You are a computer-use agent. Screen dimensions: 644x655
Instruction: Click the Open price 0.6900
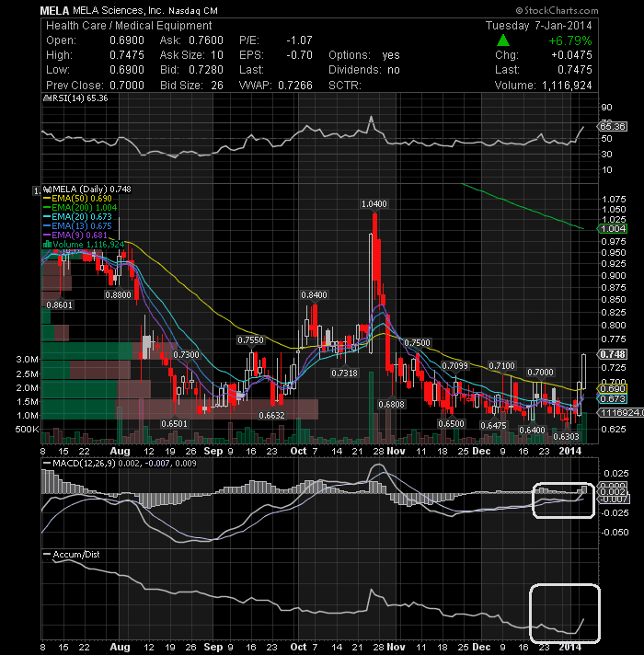point(127,40)
